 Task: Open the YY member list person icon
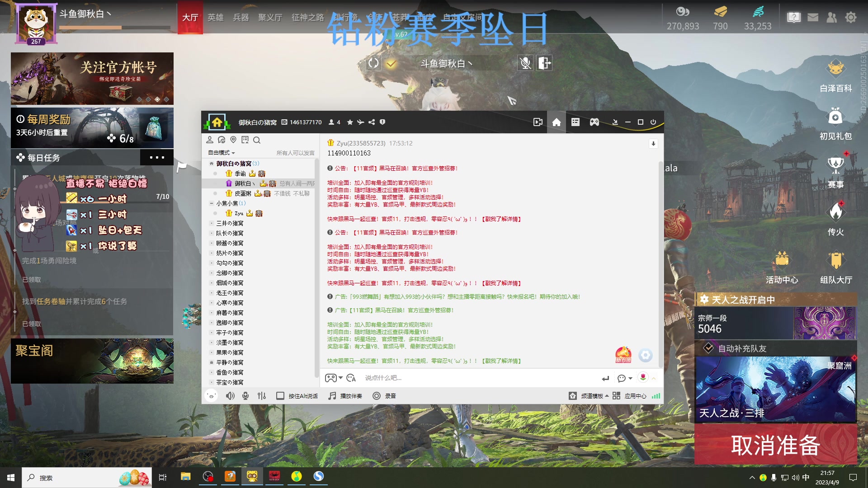click(210, 140)
